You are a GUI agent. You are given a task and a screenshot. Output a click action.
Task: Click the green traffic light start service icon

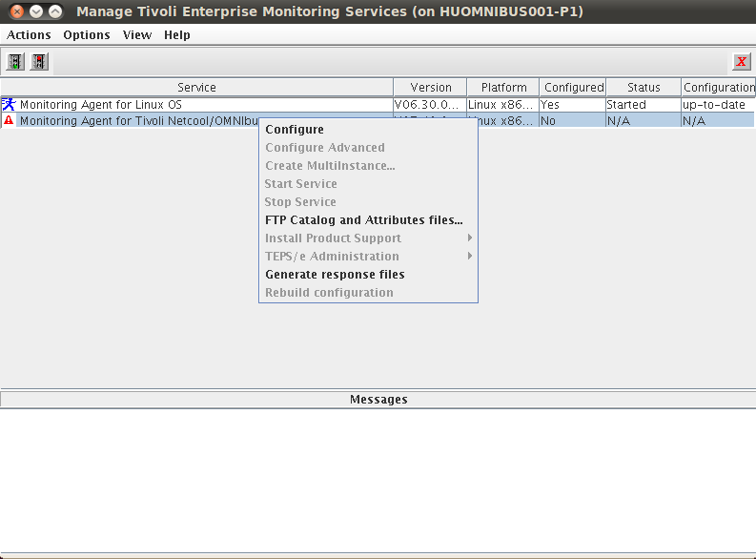(15, 62)
